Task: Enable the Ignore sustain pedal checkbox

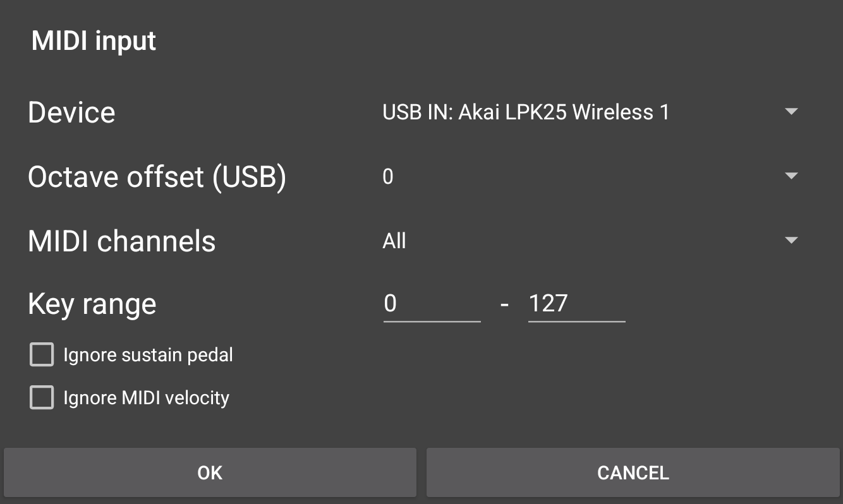Action: (x=42, y=355)
